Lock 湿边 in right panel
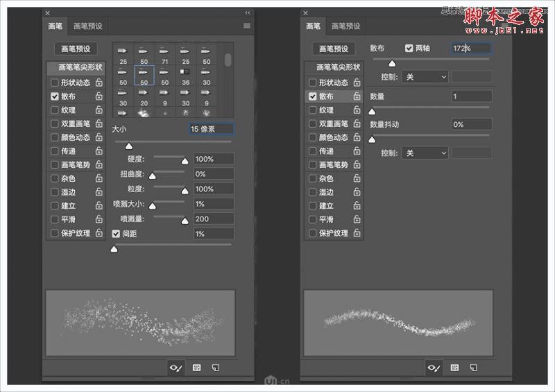 (x=357, y=192)
